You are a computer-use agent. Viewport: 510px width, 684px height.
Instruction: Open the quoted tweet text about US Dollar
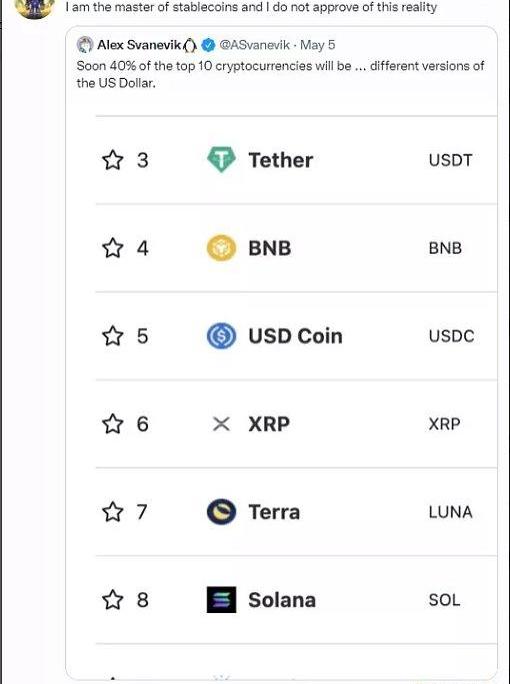pos(280,74)
